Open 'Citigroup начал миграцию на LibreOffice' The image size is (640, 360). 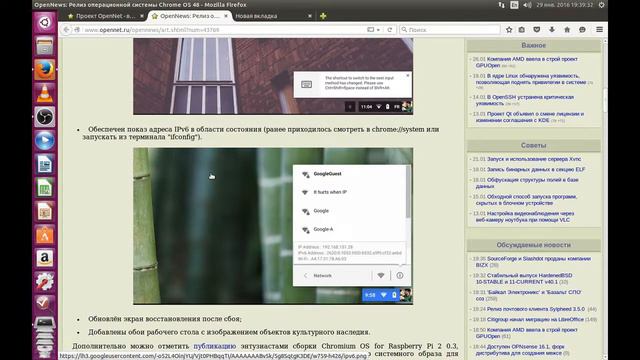535,320
